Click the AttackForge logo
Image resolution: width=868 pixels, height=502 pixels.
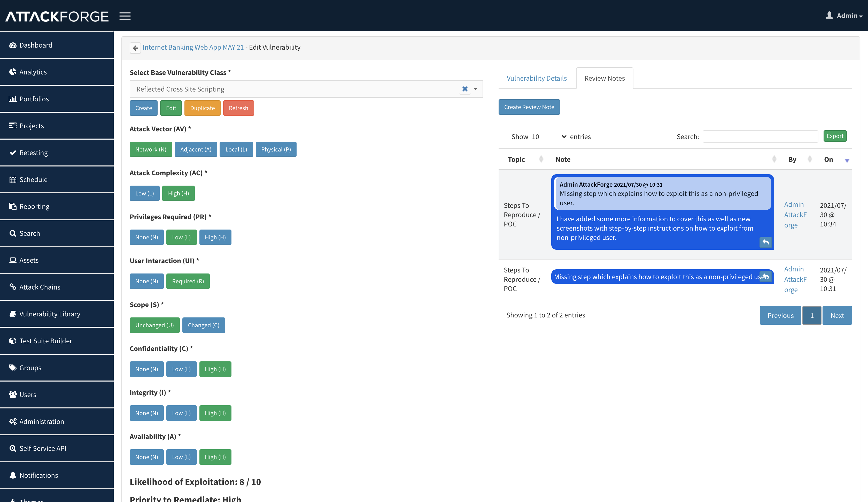click(x=57, y=16)
